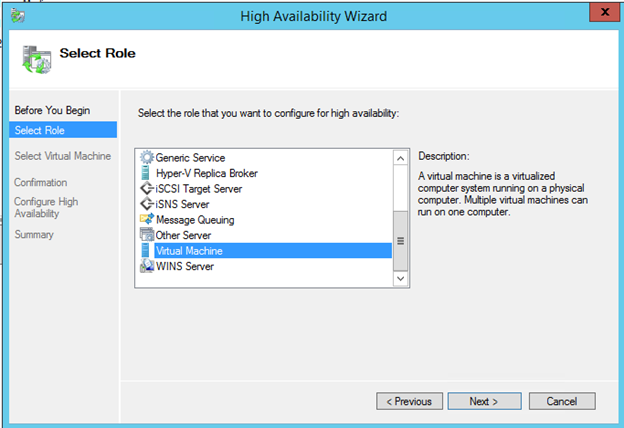
Task: Click the Next button
Action: 483,401
